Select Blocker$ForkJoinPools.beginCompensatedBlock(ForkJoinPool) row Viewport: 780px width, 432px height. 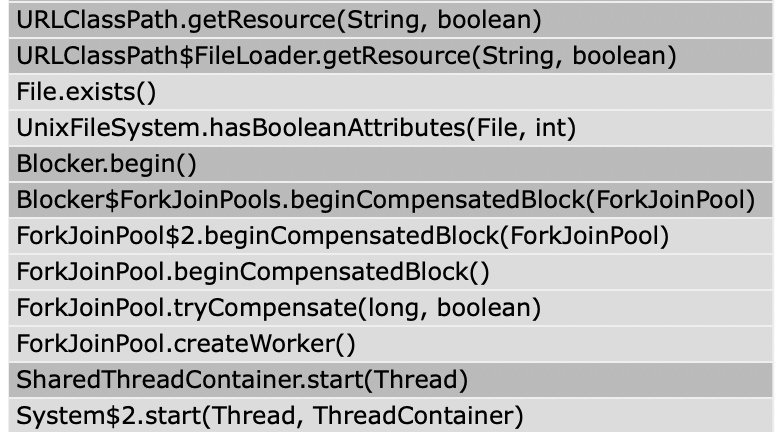pyautogui.click(x=390, y=200)
